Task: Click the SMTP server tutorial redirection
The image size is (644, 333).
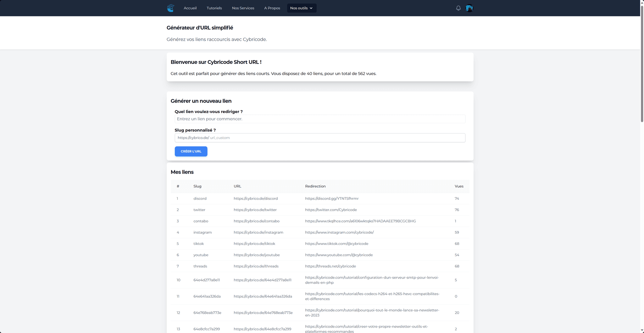Action: click(372, 280)
